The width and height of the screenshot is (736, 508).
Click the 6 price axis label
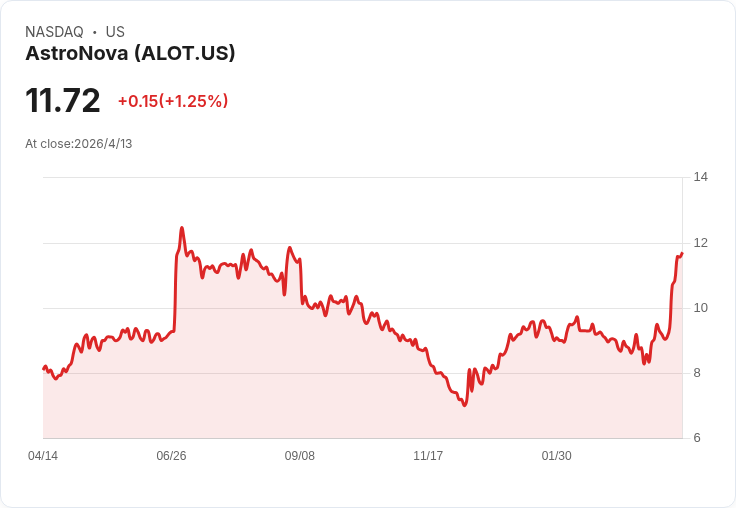[697, 438]
